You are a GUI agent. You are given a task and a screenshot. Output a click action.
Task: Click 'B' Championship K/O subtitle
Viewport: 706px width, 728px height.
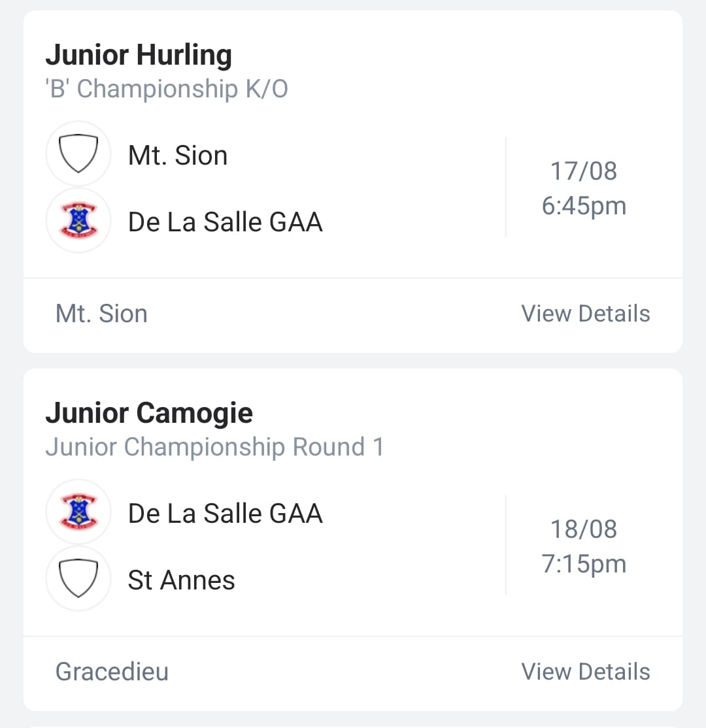167,89
